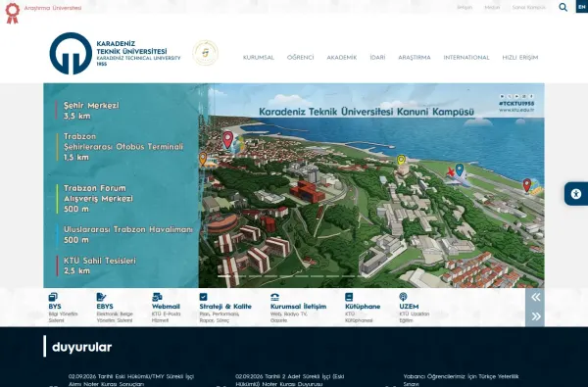The height and width of the screenshot is (387, 588).
Task: Open the İletişim top link
Action: pos(465,7)
